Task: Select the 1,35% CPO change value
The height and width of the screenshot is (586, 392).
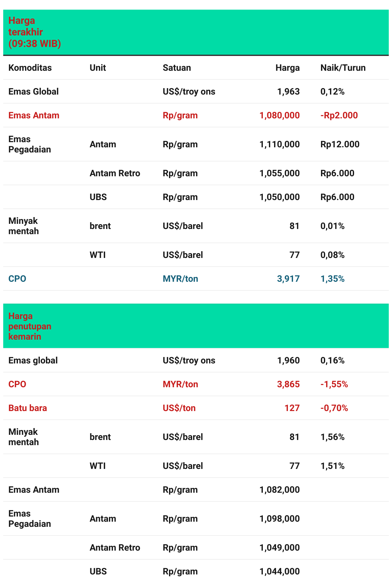Action: 332,279
